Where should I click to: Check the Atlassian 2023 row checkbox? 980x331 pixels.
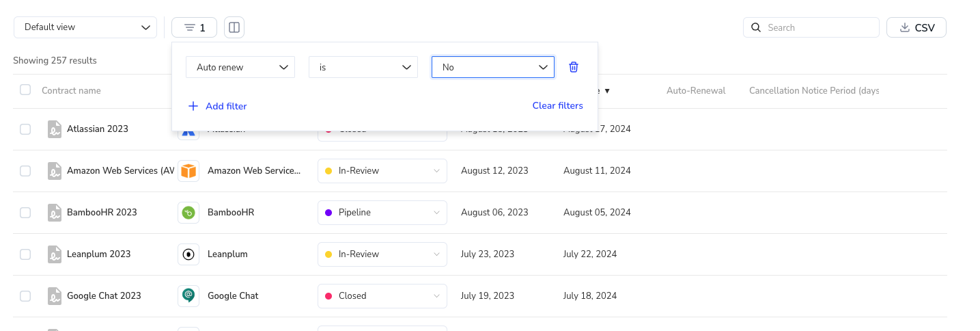coord(25,129)
